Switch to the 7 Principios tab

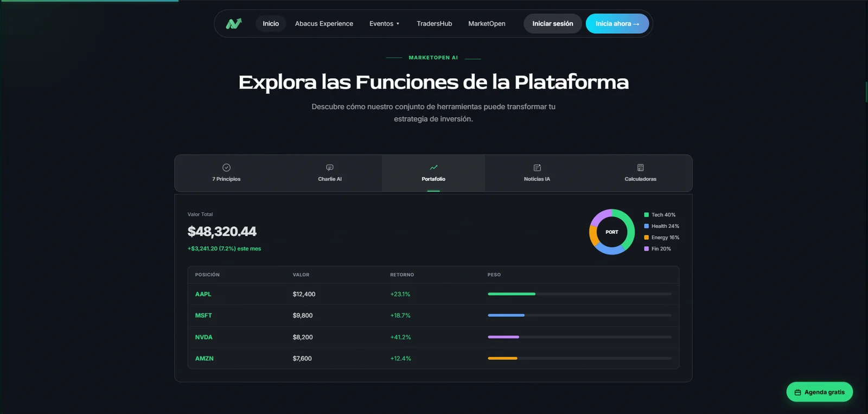click(x=226, y=173)
